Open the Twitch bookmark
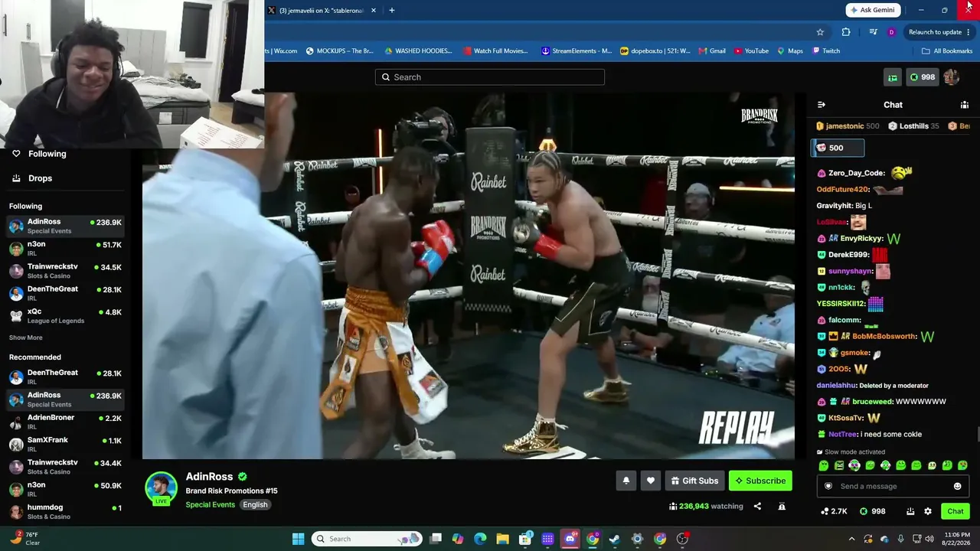Image resolution: width=980 pixels, height=551 pixels. (x=825, y=51)
